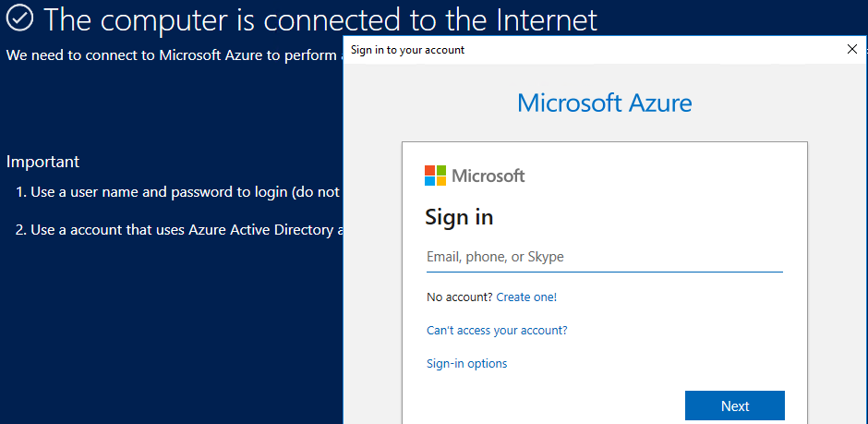Click the red square in Microsoft logo
868x424 pixels.
[x=429, y=170]
